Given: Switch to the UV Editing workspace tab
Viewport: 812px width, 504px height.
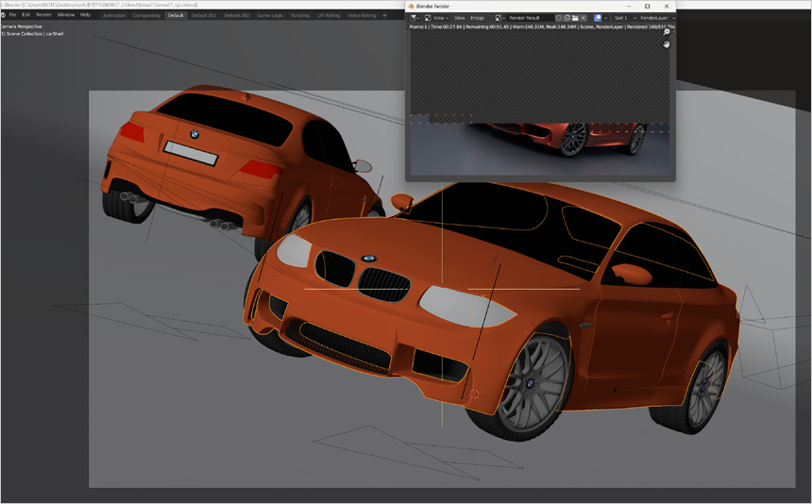Looking at the screenshot, I should coord(329,15).
